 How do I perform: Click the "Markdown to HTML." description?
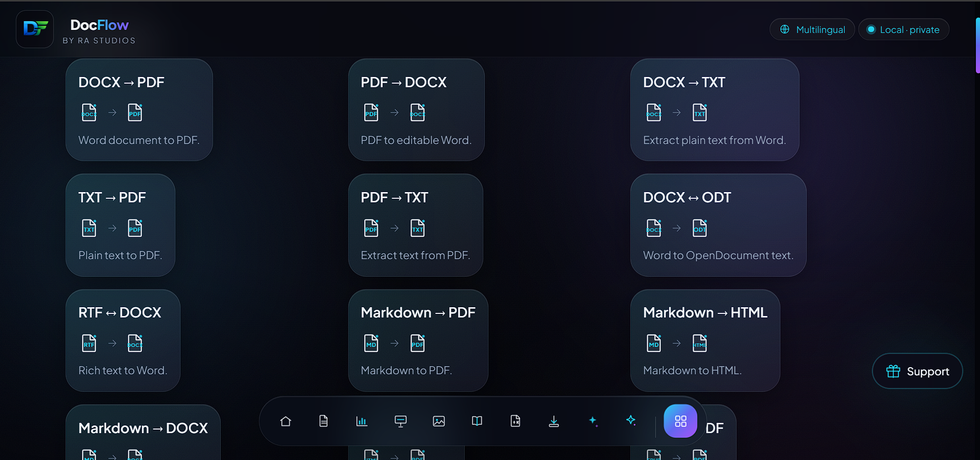(692, 371)
